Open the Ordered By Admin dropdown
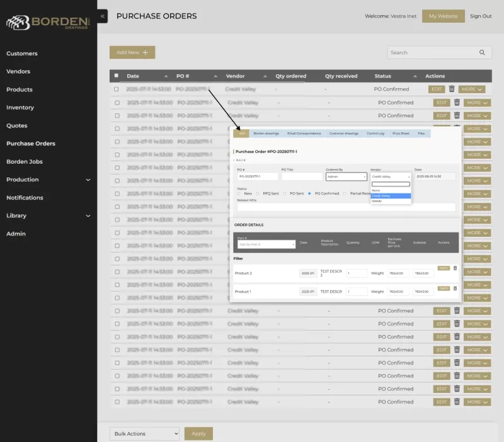The image size is (504, 442). pyautogui.click(x=346, y=177)
